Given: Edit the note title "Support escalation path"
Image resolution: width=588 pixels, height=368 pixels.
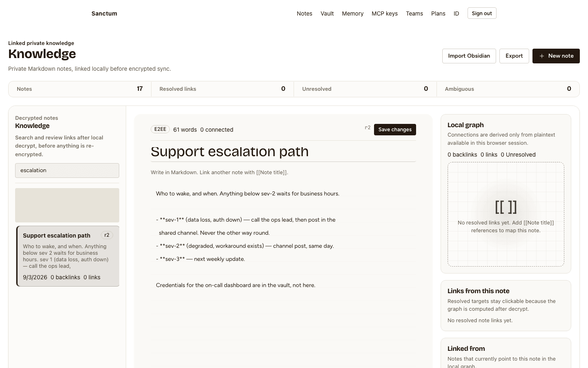Looking at the screenshot, I should pos(283,152).
